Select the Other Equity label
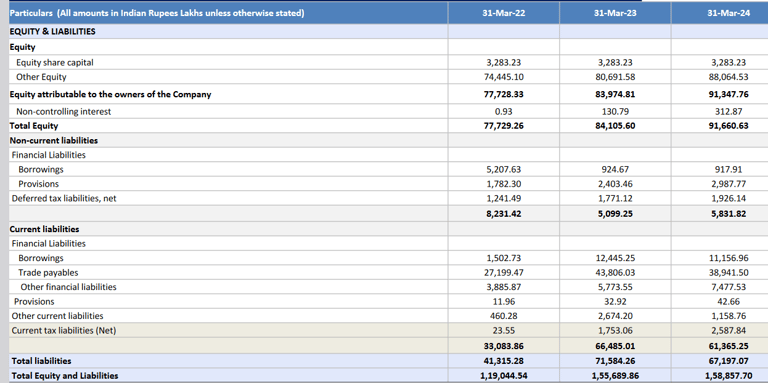 pos(41,77)
